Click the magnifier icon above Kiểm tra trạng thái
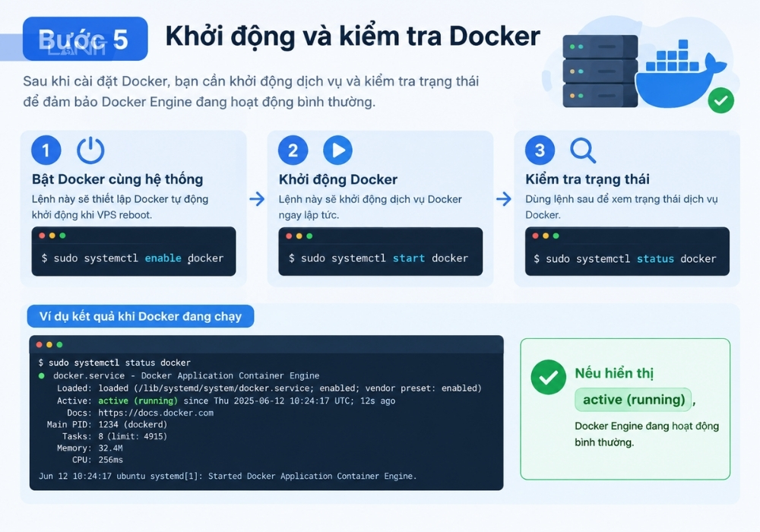Viewport: 760px width, 532px height. pos(583,150)
